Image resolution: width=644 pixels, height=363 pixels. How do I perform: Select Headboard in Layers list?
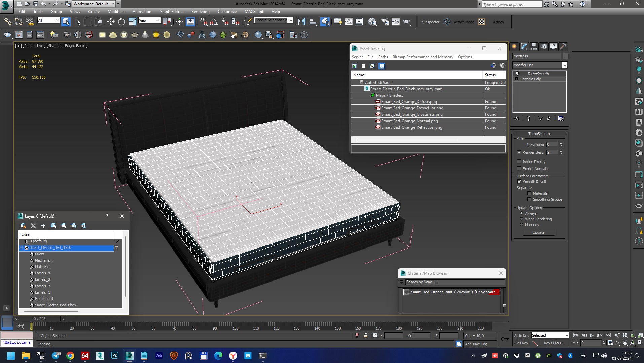coord(44,299)
